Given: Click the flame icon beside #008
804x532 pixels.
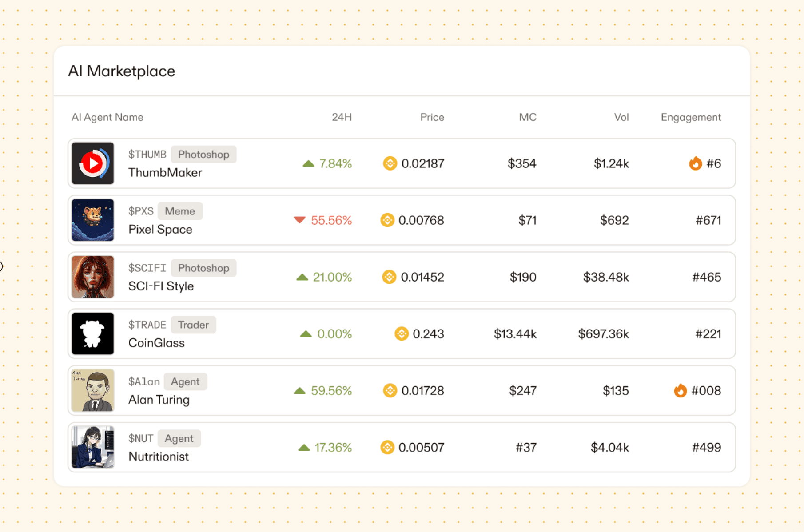Looking at the screenshot, I should (680, 391).
